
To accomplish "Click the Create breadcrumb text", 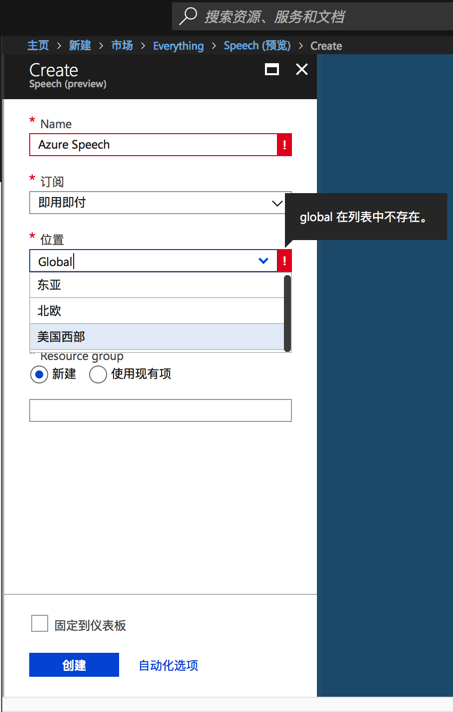I will click(x=326, y=46).
